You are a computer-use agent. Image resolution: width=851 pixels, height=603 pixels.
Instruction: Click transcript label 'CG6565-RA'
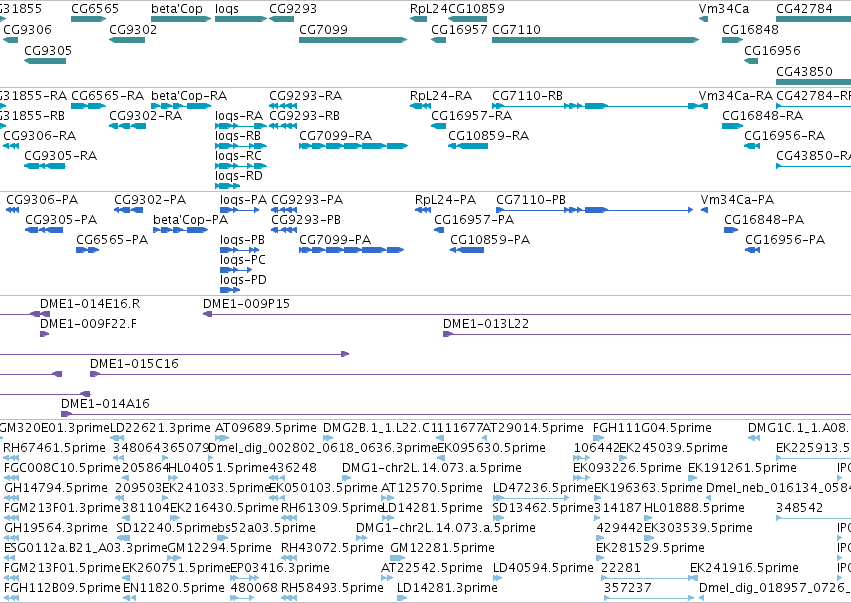click(107, 96)
